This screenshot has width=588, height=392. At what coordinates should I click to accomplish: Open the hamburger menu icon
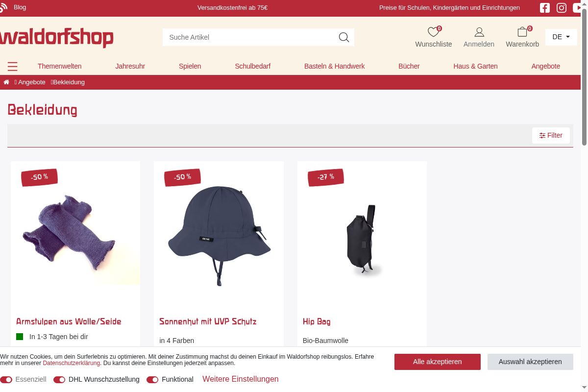pos(13,66)
